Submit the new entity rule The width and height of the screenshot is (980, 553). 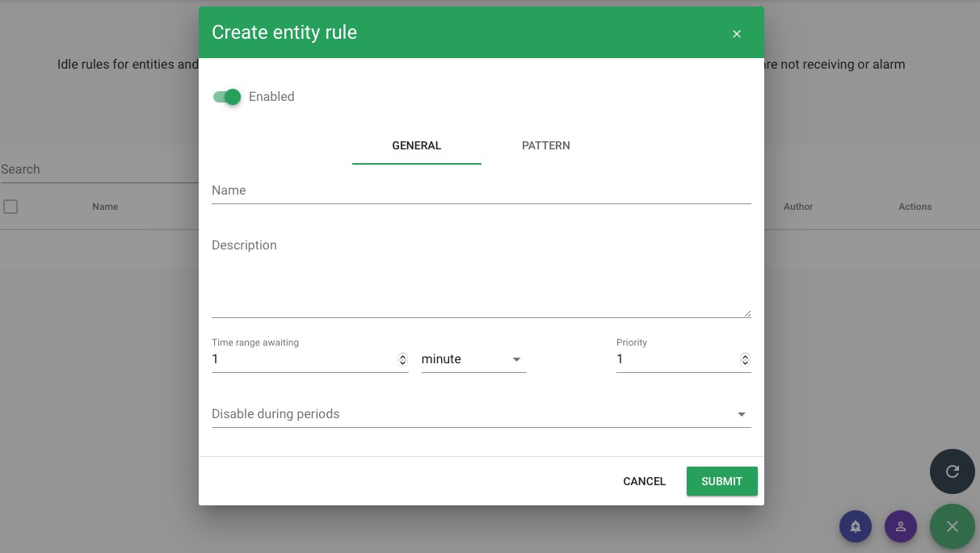[721, 481]
